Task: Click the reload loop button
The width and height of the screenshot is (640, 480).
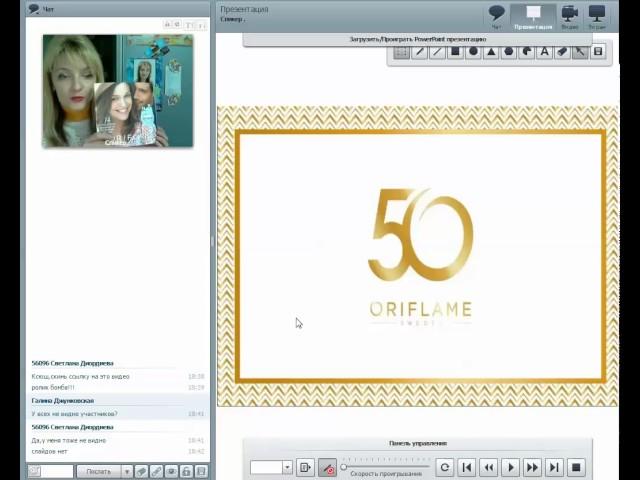Action: (x=445, y=467)
